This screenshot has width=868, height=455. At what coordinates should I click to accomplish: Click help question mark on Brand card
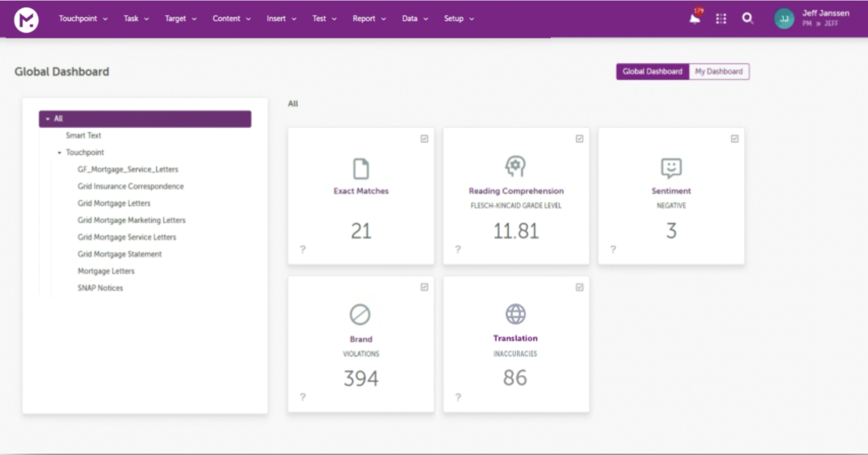point(303,397)
